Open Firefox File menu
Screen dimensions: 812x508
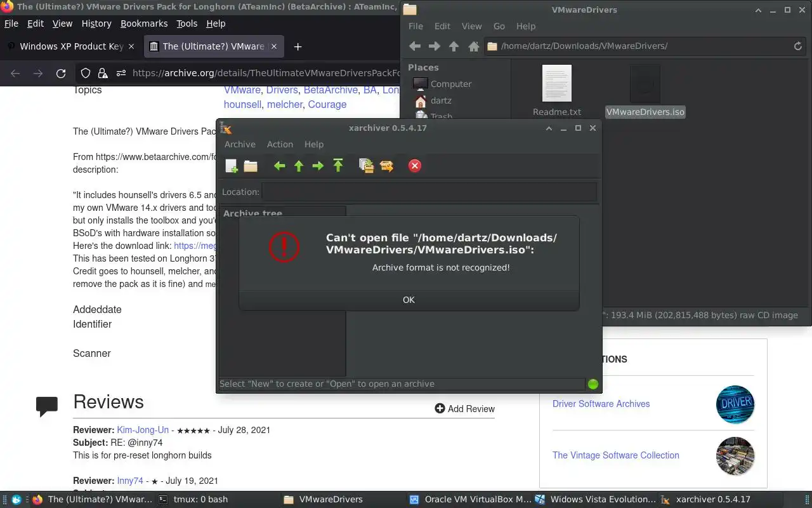coord(11,23)
